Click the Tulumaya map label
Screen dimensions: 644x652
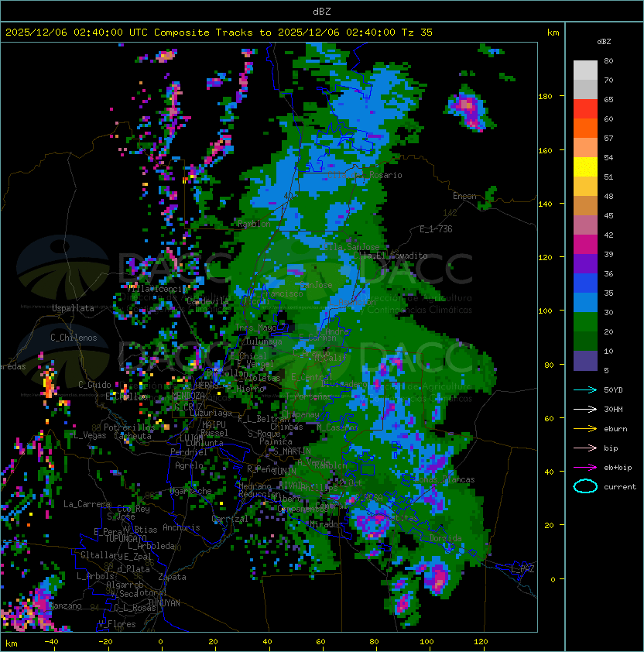[264, 341]
